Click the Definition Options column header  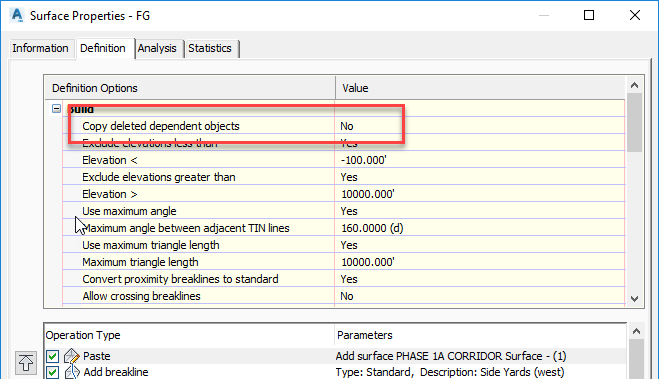[190, 88]
